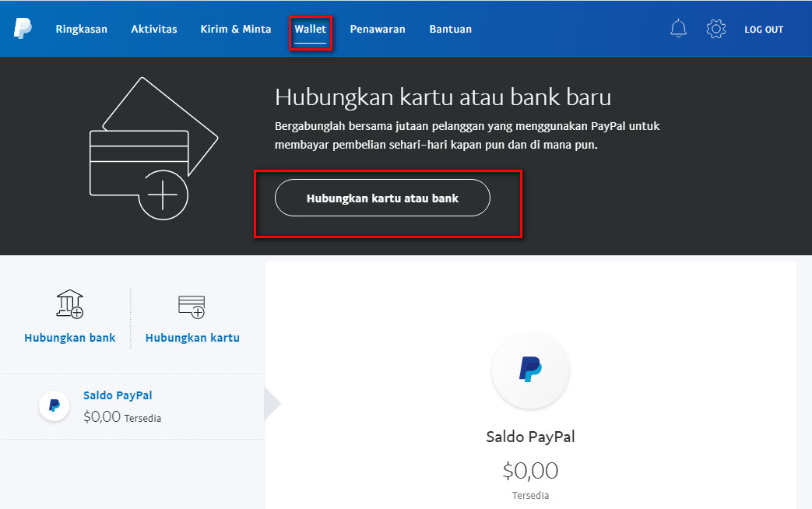Select the card icon above Hubungkan kartu

click(x=192, y=305)
